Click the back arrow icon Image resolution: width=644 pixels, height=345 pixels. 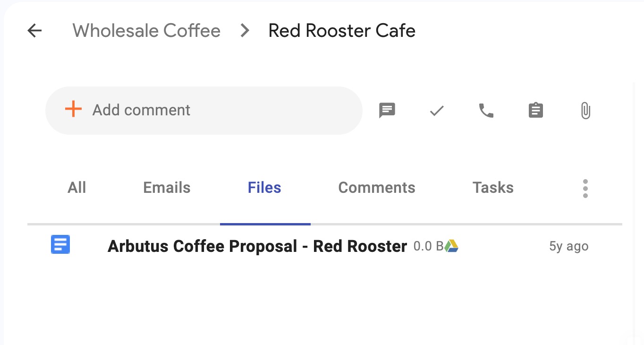click(x=34, y=31)
